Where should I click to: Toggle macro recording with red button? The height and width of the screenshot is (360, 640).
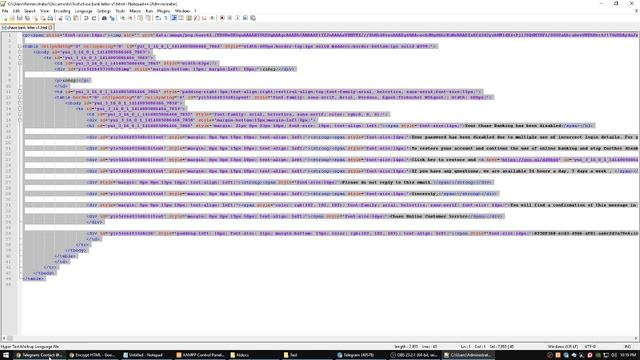[x=222, y=18]
